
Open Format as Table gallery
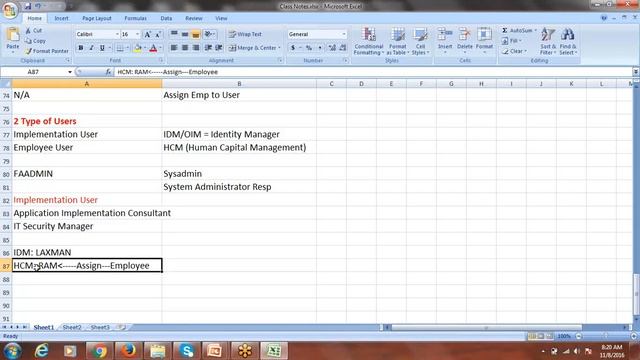[x=398, y=41]
